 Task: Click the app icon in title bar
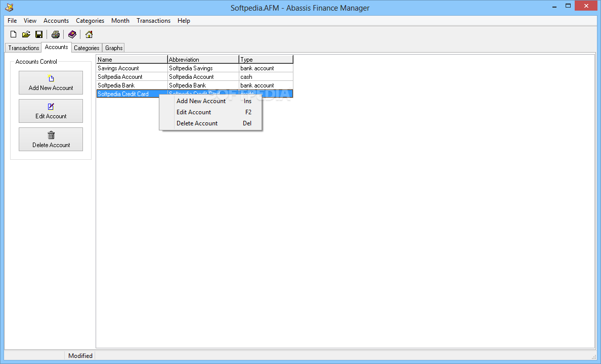tap(9, 7)
